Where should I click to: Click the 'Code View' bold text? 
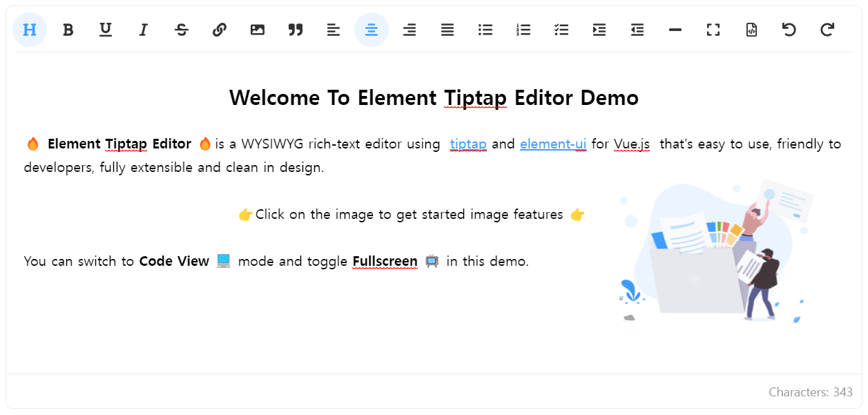174,262
